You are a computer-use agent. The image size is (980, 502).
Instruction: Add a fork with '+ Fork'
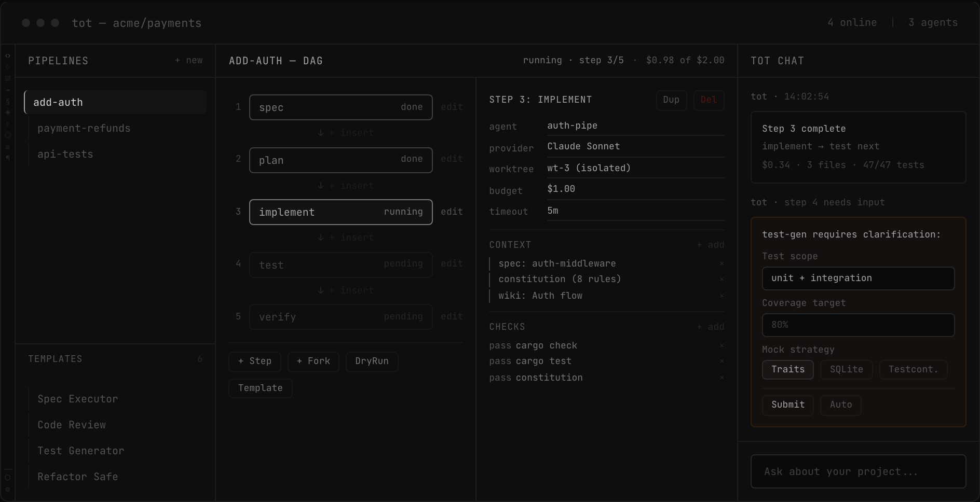tap(314, 361)
